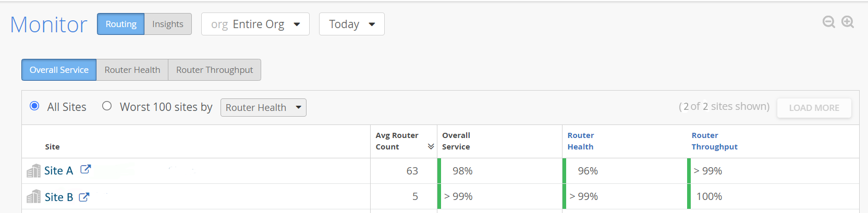
Task: Open the Router Health tab
Action: tap(132, 70)
